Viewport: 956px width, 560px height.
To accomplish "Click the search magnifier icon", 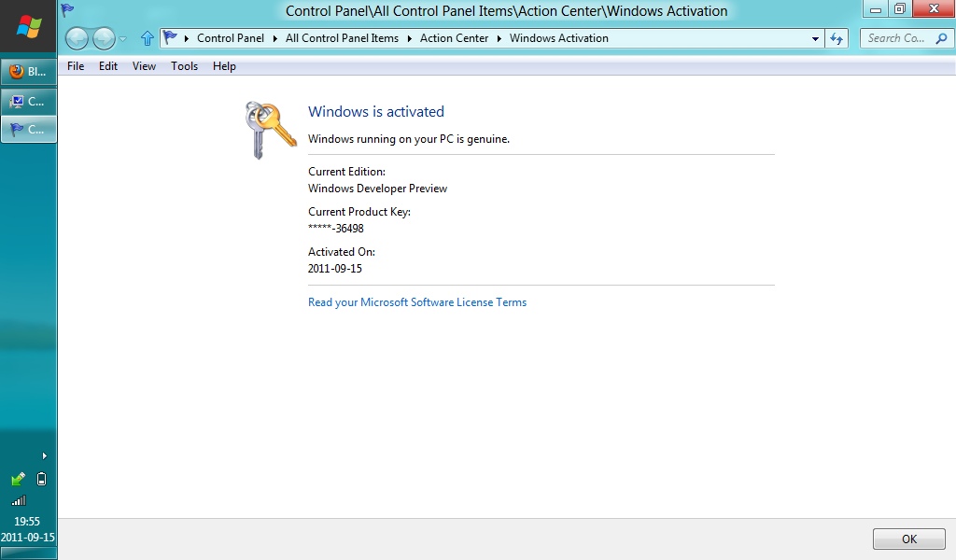I will (x=941, y=38).
